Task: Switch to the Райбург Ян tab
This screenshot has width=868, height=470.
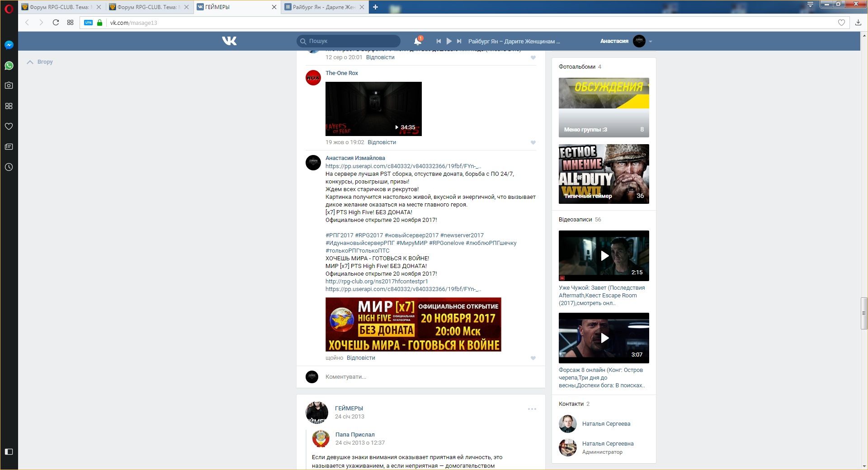Action: (x=325, y=7)
